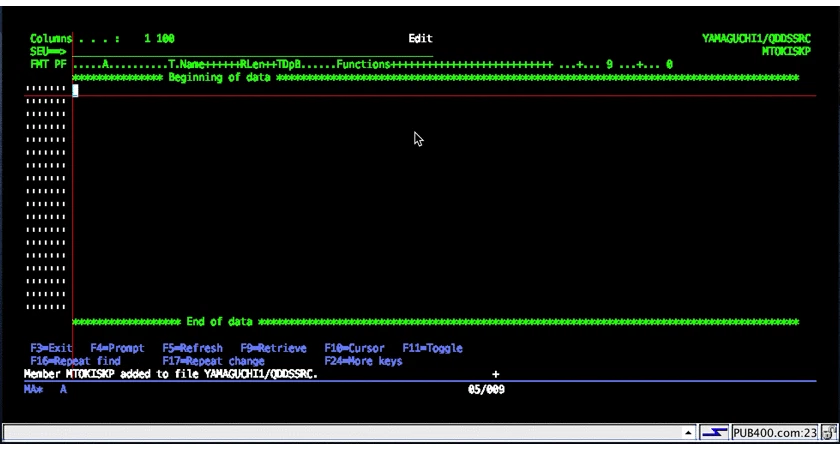Click the F11=Toggle function key
This screenshot has height=450, width=840.
click(432, 348)
